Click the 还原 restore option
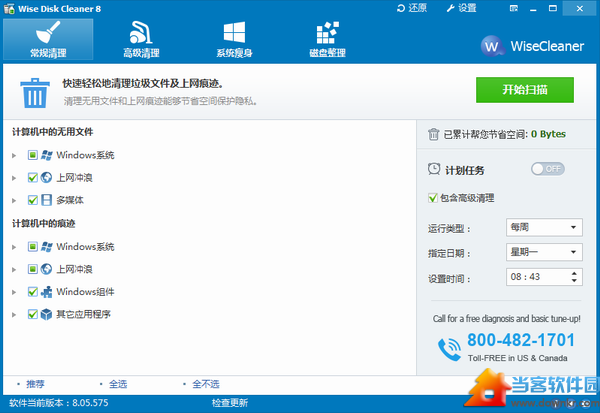Viewport: 600px width, 413px height. click(412, 8)
